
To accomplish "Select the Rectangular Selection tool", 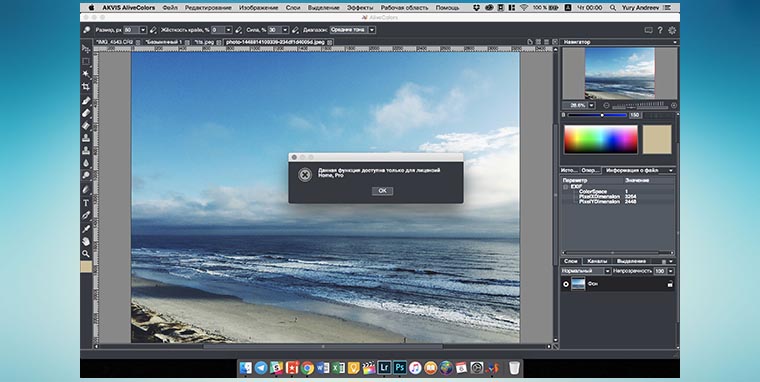I will point(86,61).
